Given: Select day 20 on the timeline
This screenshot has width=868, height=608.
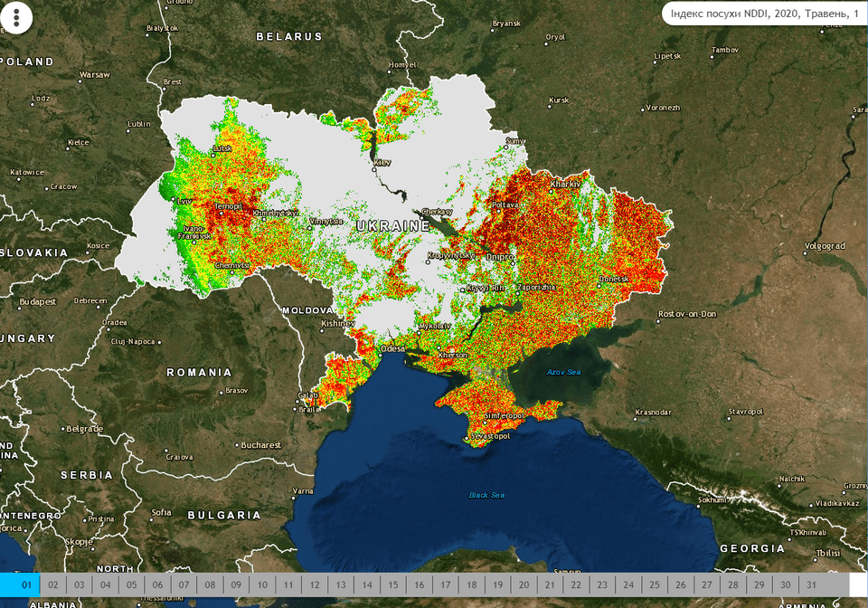Looking at the screenshot, I should [524, 584].
